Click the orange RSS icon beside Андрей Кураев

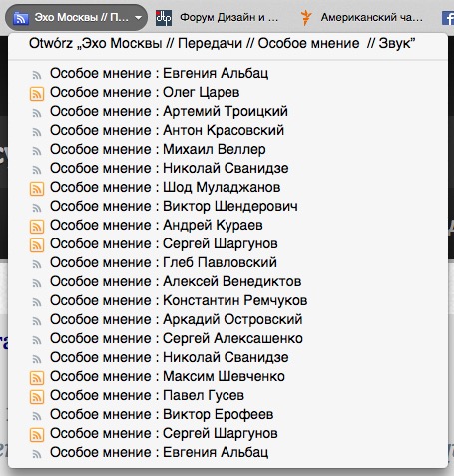(x=37, y=227)
